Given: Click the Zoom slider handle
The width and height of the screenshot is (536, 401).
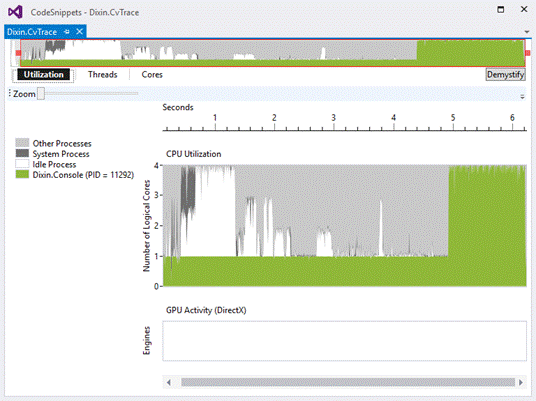Looking at the screenshot, I should click(41, 93).
